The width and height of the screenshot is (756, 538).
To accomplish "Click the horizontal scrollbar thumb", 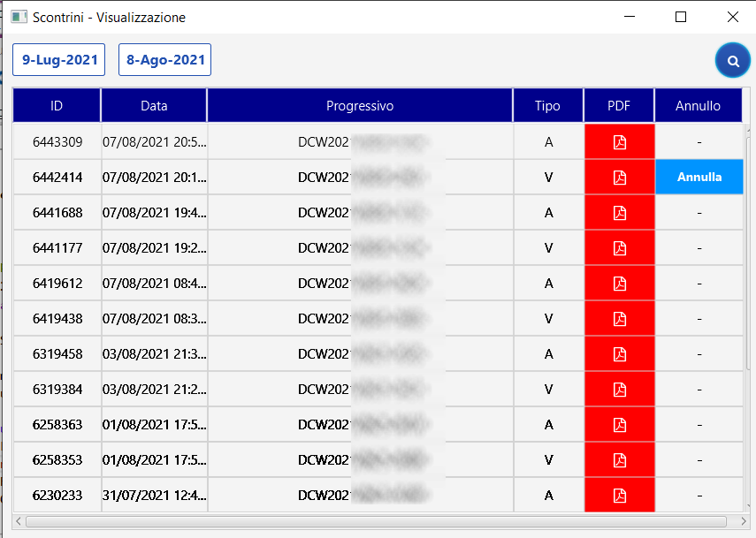I will (376, 521).
